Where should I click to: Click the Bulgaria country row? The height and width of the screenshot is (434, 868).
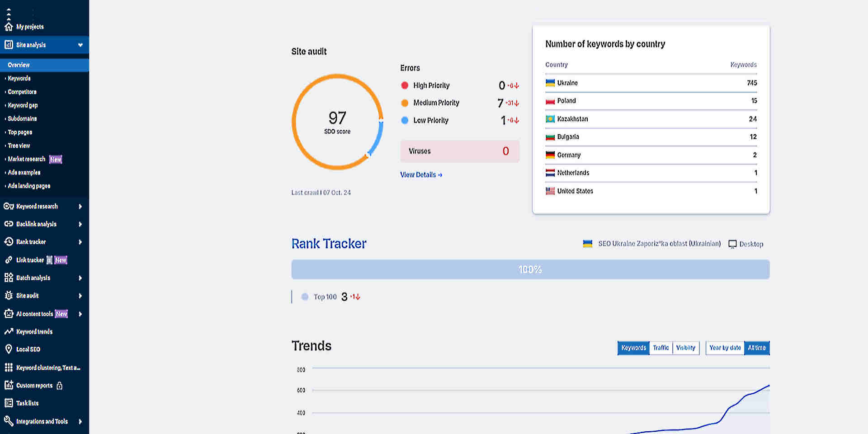pyautogui.click(x=651, y=137)
